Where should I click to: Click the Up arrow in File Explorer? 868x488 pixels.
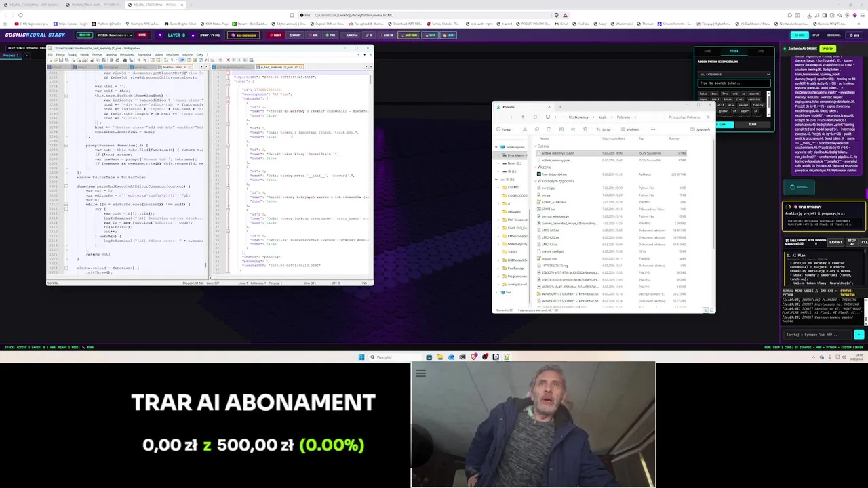pyautogui.click(x=523, y=117)
